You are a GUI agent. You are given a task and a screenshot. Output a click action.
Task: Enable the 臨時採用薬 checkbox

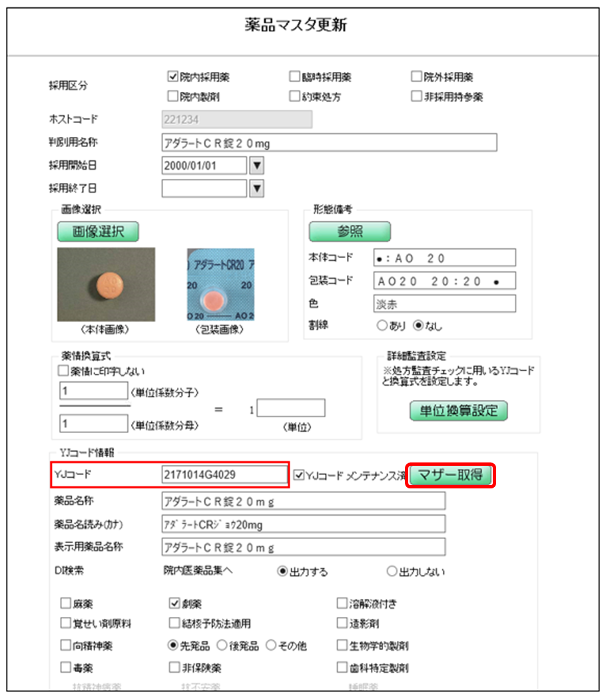(294, 77)
